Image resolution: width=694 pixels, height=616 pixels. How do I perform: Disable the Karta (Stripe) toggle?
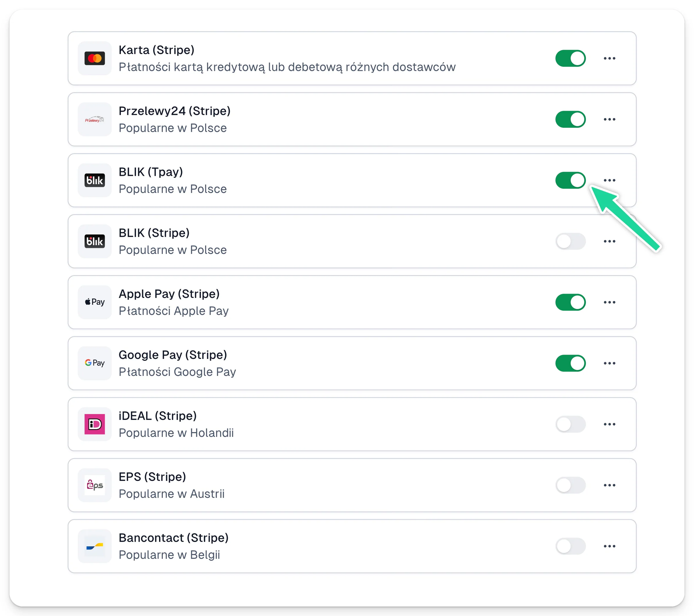(571, 58)
